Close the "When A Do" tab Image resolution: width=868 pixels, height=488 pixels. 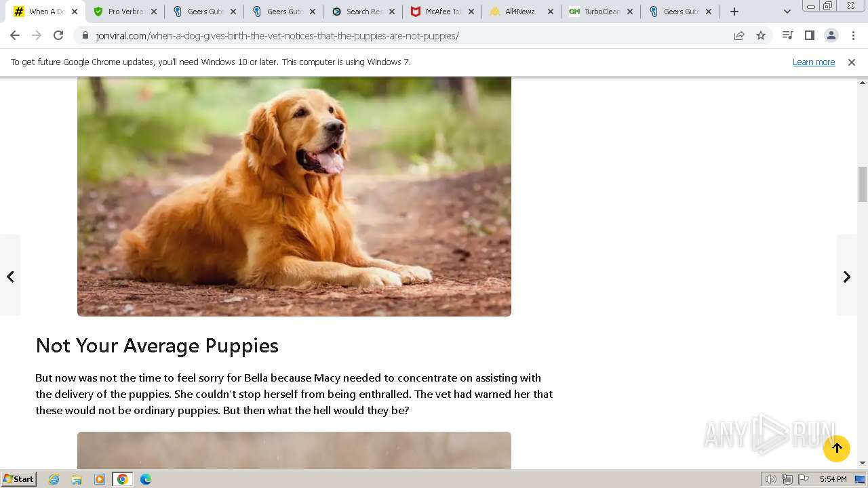click(x=75, y=12)
